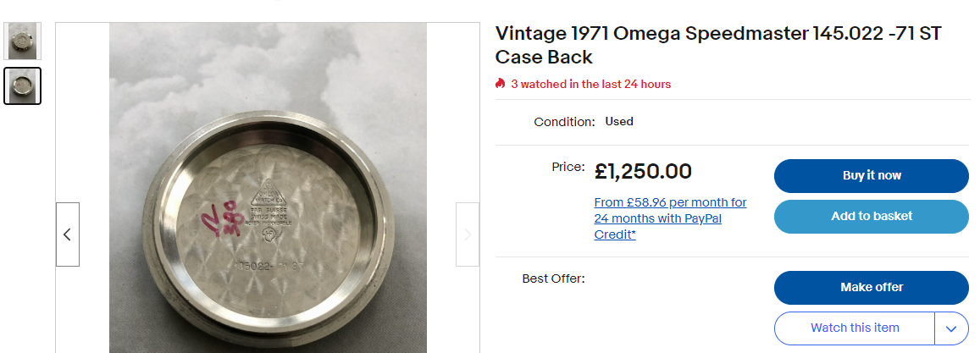Click the Best Offer label
The height and width of the screenshot is (353, 980).
click(x=553, y=278)
